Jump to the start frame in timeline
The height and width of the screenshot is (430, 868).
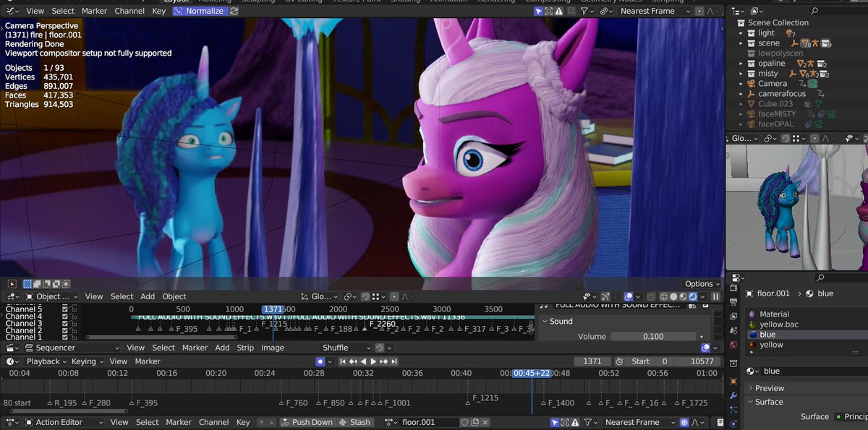tap(343, 361)
